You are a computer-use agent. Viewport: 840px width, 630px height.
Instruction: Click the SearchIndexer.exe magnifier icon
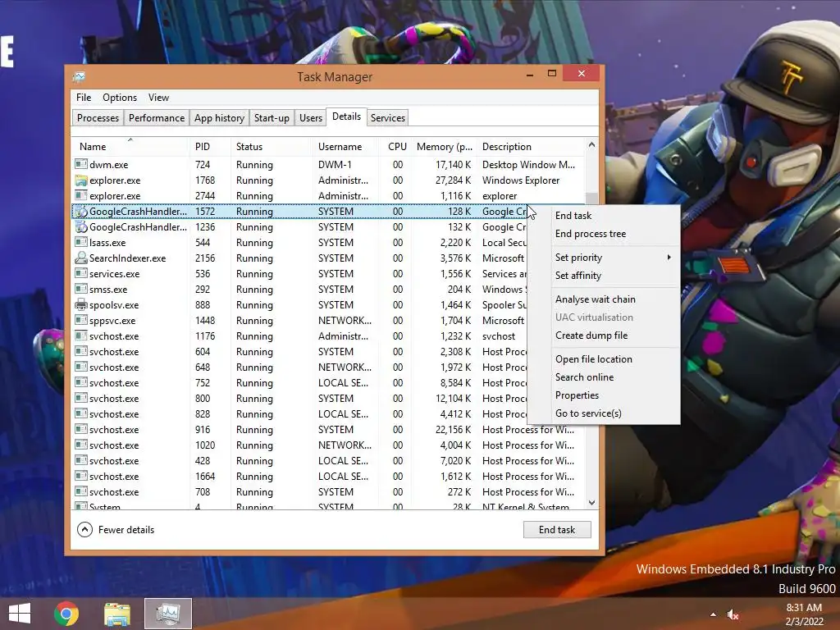click(81, 258)
